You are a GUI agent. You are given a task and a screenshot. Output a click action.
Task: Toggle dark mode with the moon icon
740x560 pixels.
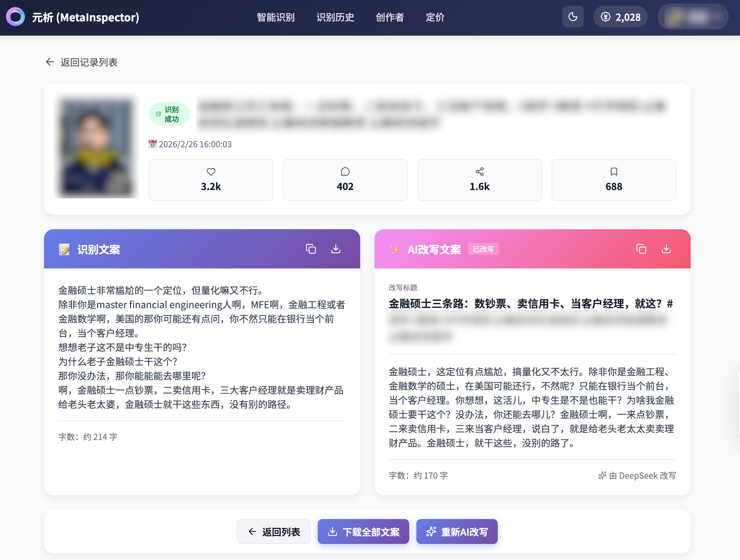pyautogui.click(x=572, y=17)
